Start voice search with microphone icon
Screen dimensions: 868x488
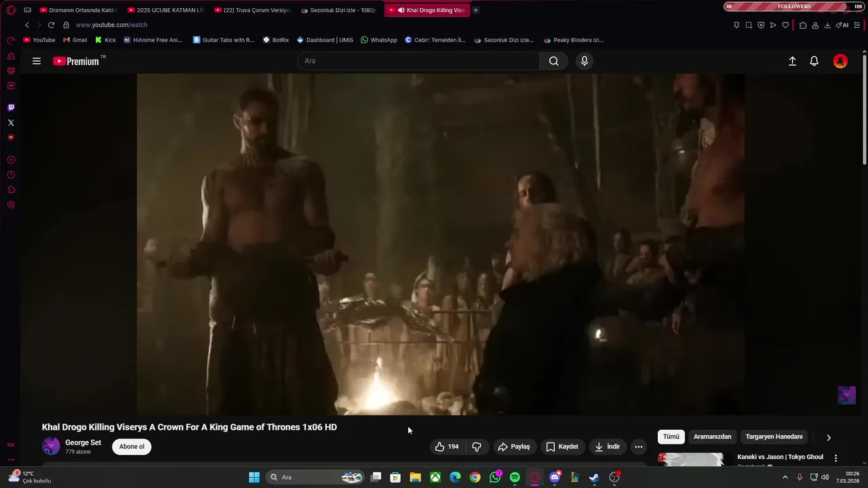585,61
